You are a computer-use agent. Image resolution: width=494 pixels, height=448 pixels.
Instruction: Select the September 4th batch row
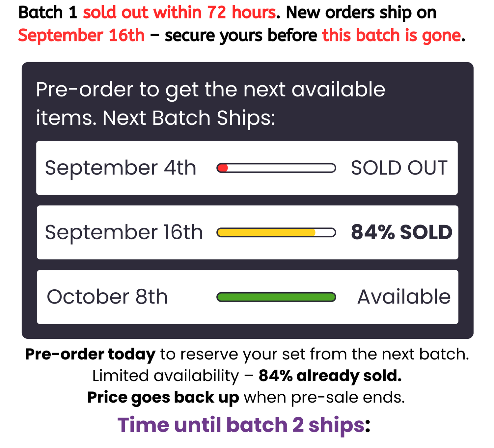click(x=247, y=168)
